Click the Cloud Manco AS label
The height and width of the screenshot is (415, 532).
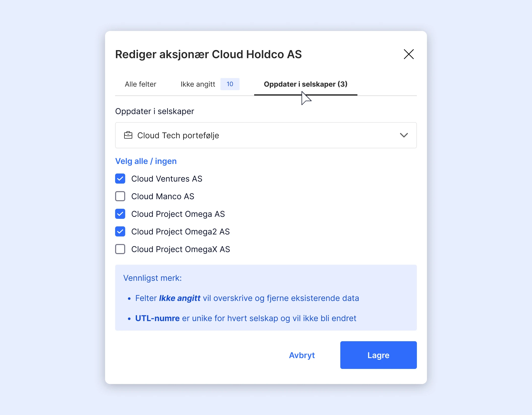(x=163, y=196)
